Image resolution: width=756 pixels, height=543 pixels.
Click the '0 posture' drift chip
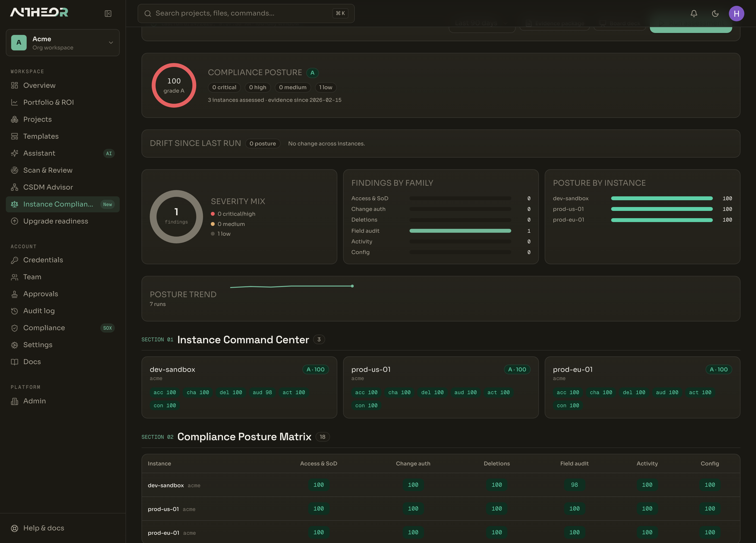point(263,144)
